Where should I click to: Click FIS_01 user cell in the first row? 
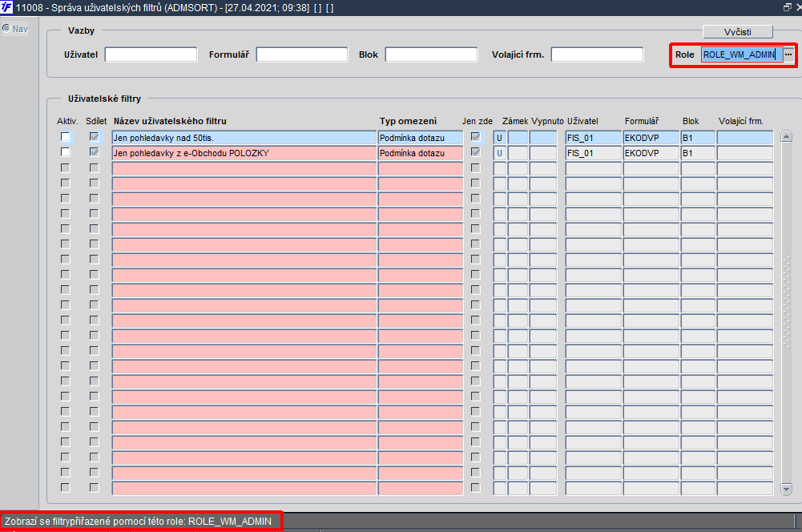(594, 138)
